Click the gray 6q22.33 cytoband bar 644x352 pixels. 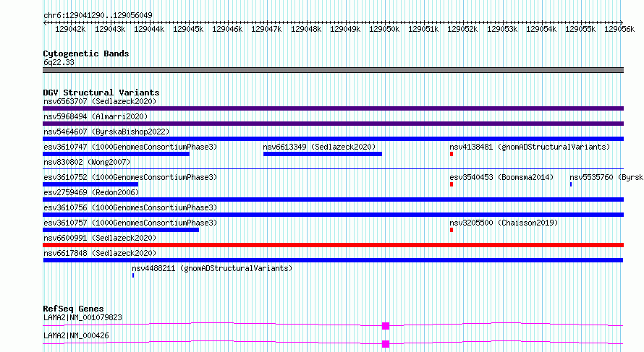[x=333, y=70]
